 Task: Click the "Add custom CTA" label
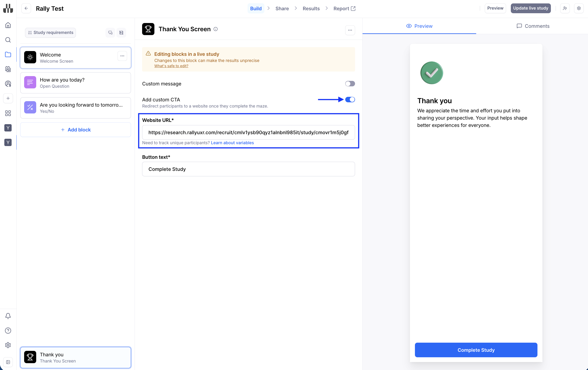(x=161, y=100)
